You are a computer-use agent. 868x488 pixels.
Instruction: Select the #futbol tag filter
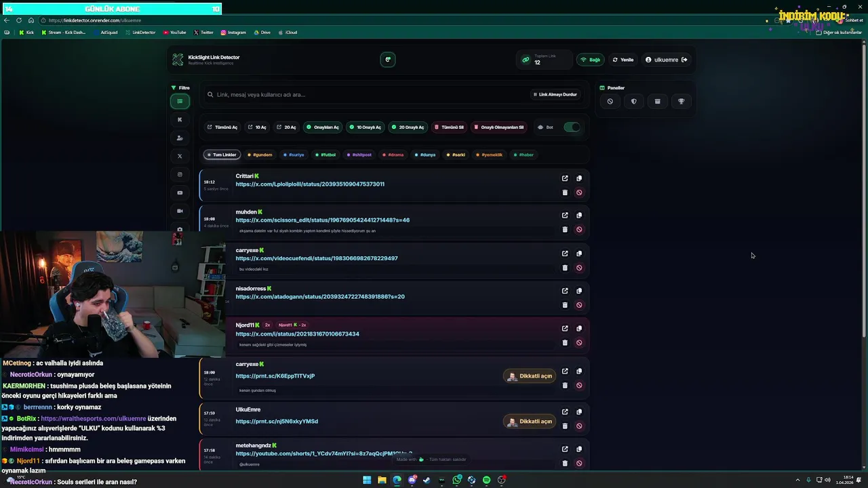tap(325, 155)
